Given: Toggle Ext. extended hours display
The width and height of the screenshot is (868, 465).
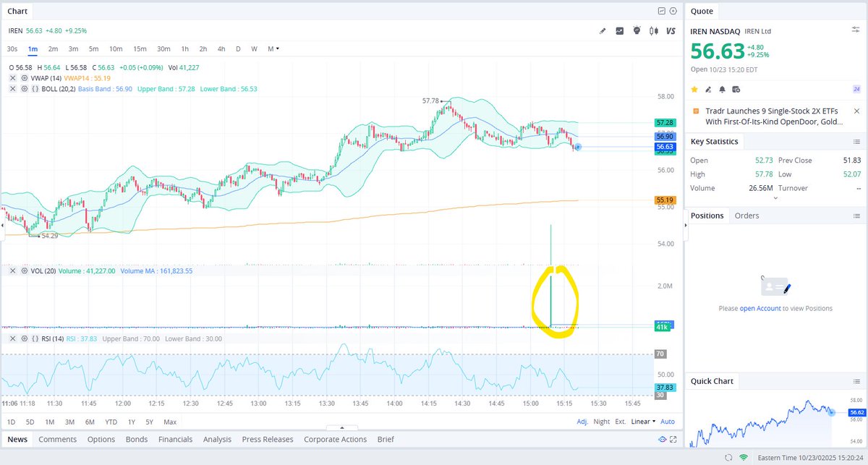Looking at the screenshot, I should (x=621, y=421).
